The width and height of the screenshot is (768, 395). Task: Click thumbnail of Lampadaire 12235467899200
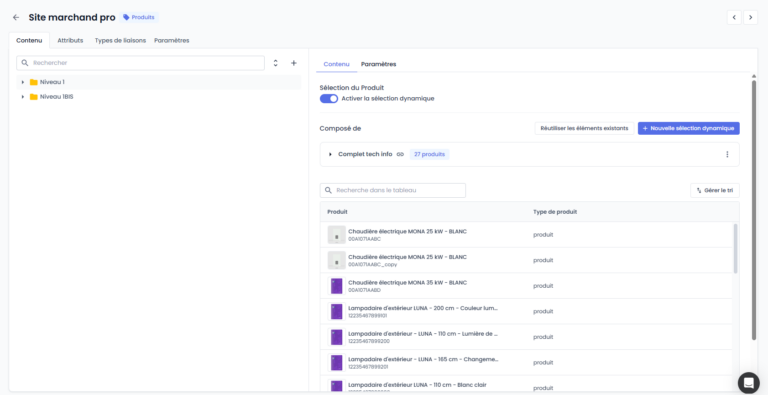coord(336,337)
